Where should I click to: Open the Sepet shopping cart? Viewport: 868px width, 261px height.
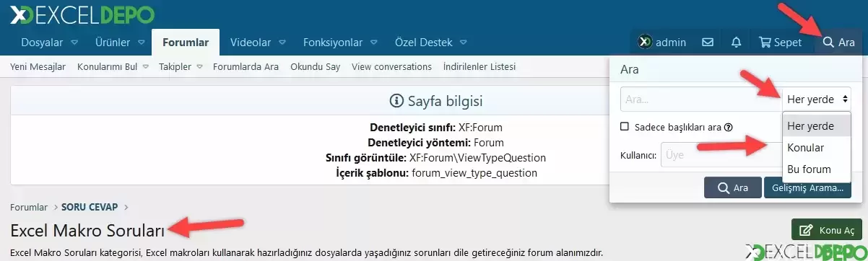tap(780, 43)
